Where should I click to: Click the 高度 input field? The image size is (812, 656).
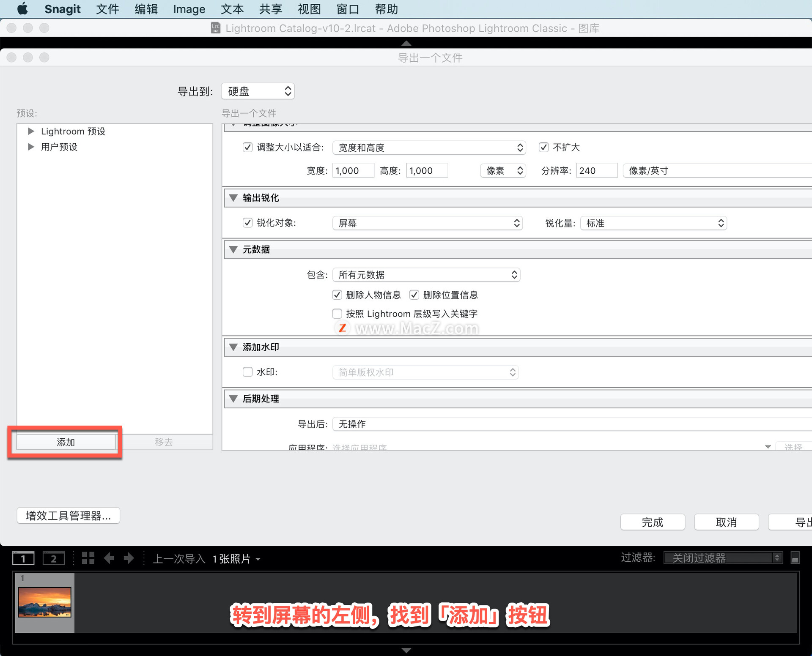coord(427,171)
